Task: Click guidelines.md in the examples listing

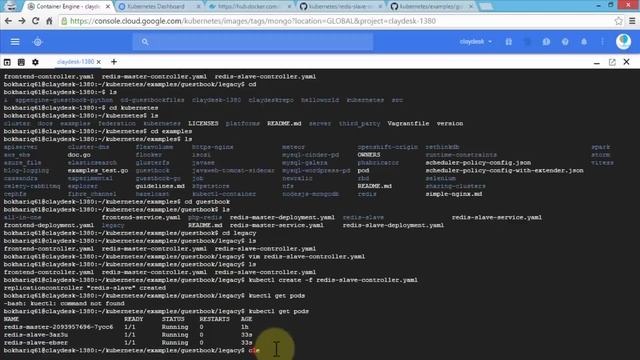Action: pos(160,186)
